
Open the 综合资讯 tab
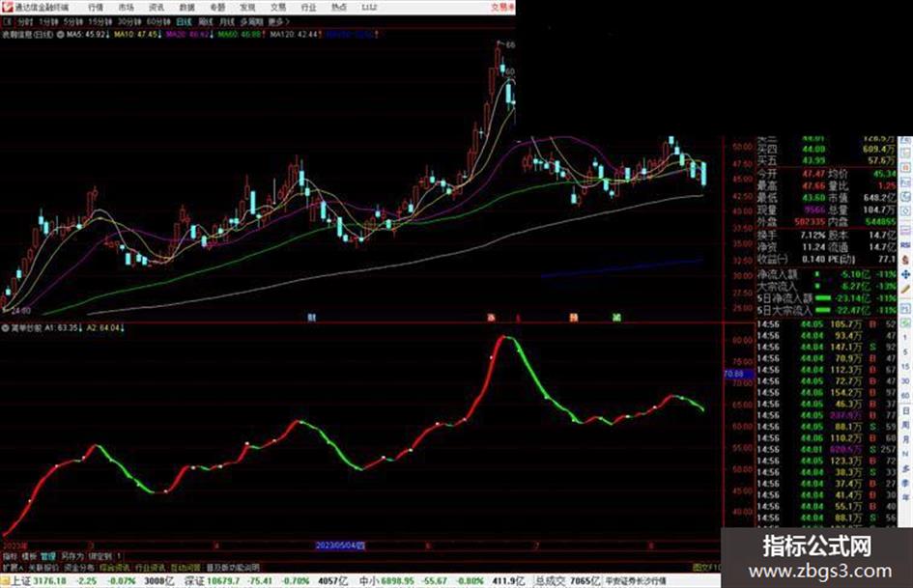click(x=115, y=567)
